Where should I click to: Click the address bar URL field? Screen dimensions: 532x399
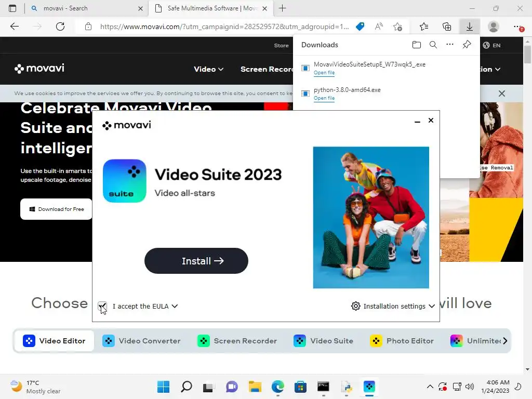click(224, 26)
